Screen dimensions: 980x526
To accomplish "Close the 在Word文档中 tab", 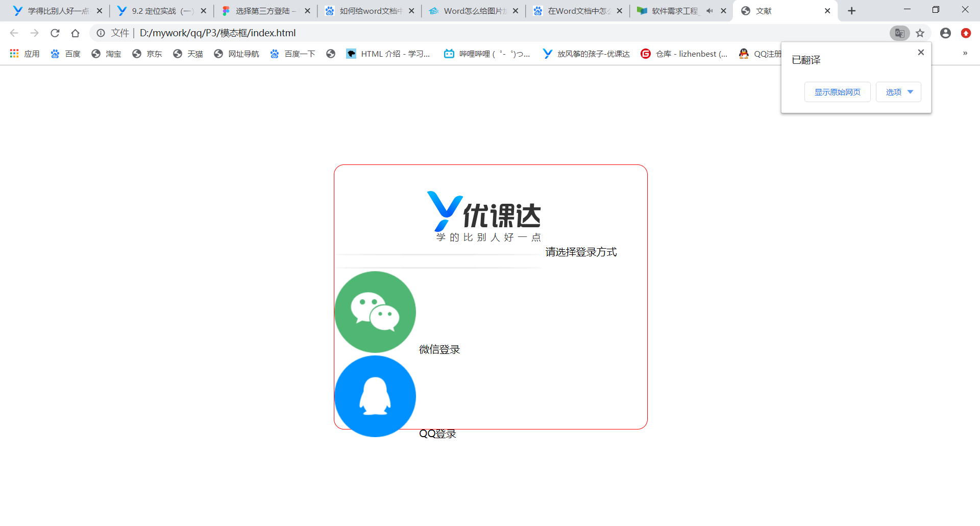I will (620, 11).
